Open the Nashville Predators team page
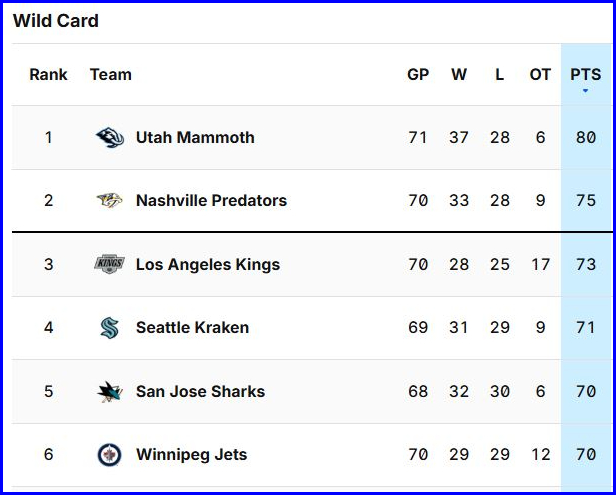 pos(211,201)
